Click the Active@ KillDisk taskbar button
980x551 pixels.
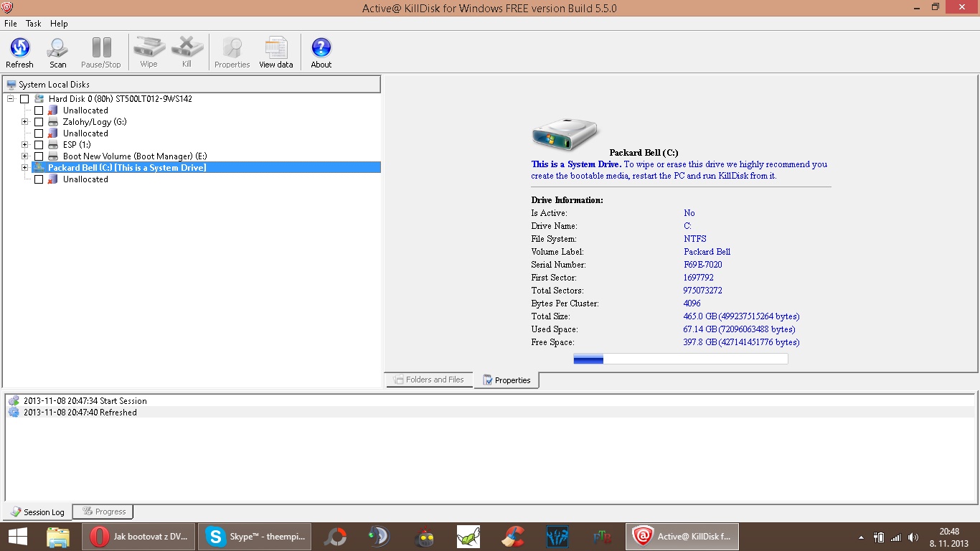click(682, 537)
